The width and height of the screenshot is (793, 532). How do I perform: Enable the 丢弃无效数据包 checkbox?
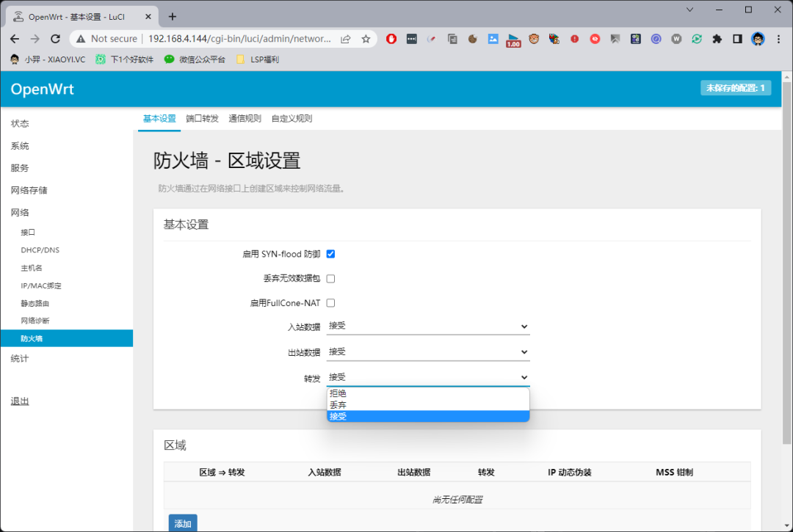coord(330,279)
